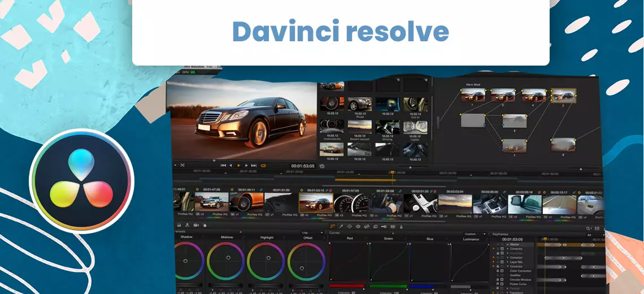This screenshot has width=644, height=294.
Task: Click the Luminance curve graph
Action: pyautogui.click(x=469, y=262)
